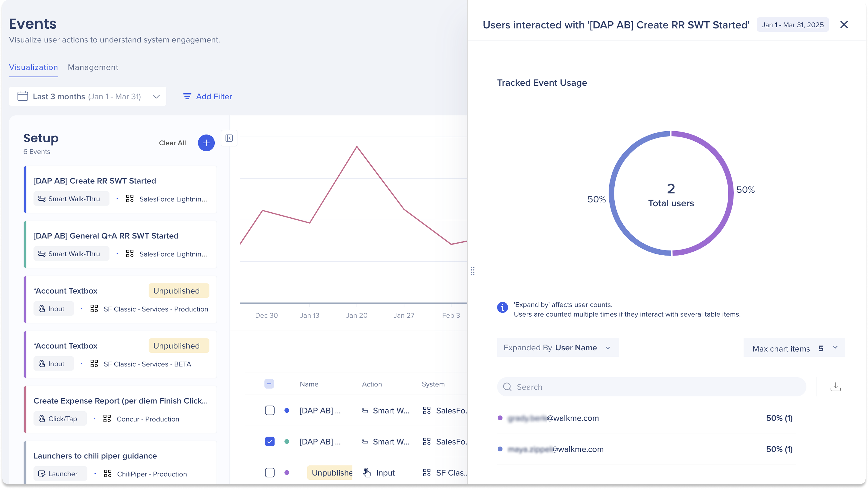This screenshot has height=489, width=868.
Task: Close the users interacted side panel
Action: [x=844, y=25]
